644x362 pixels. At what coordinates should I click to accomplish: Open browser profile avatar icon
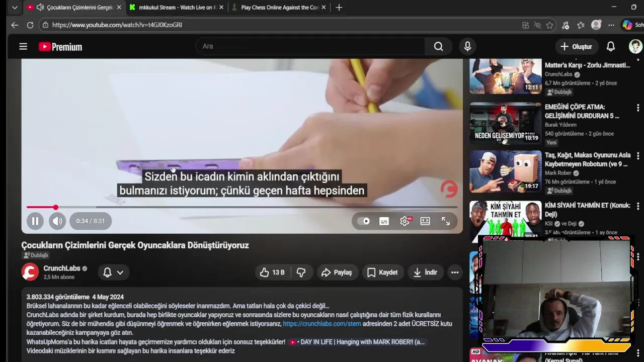(596, 25)
